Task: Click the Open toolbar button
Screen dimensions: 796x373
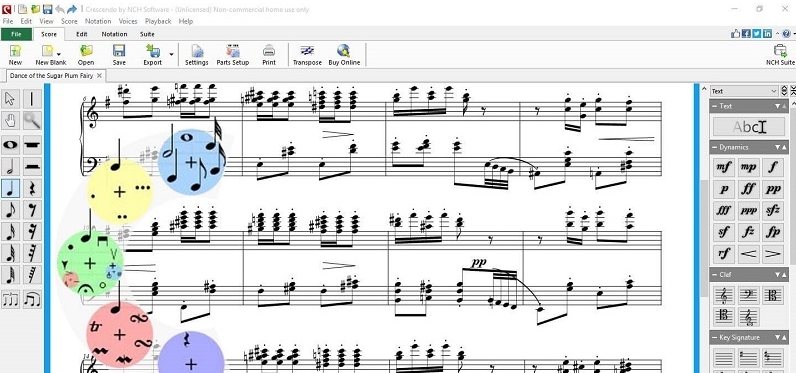Action: pos(86,55)
